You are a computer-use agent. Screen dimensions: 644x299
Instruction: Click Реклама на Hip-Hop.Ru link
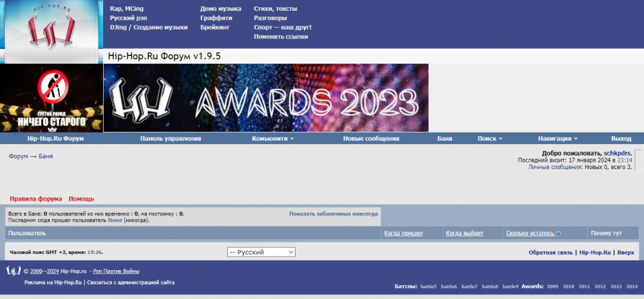pos(53,282)
